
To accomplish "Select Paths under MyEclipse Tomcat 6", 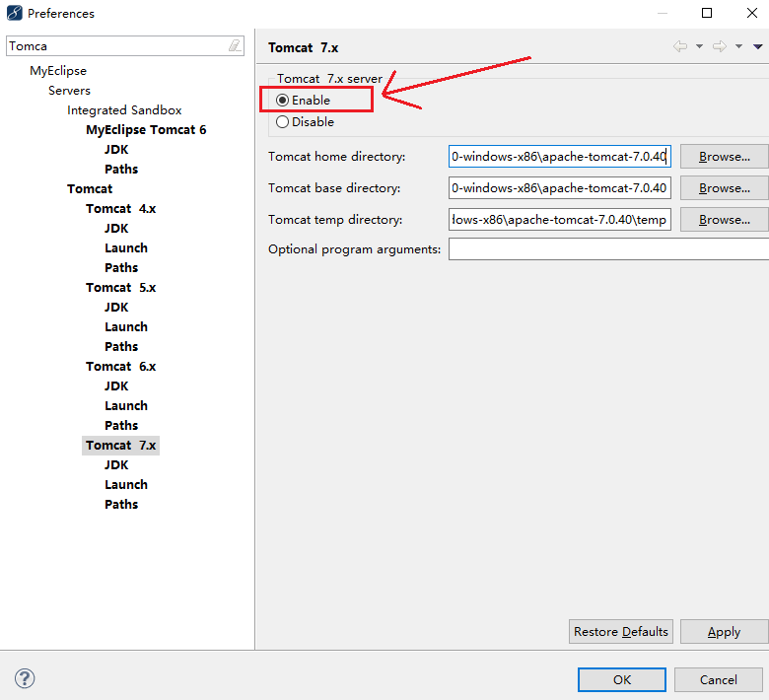I will coord(121,170).
